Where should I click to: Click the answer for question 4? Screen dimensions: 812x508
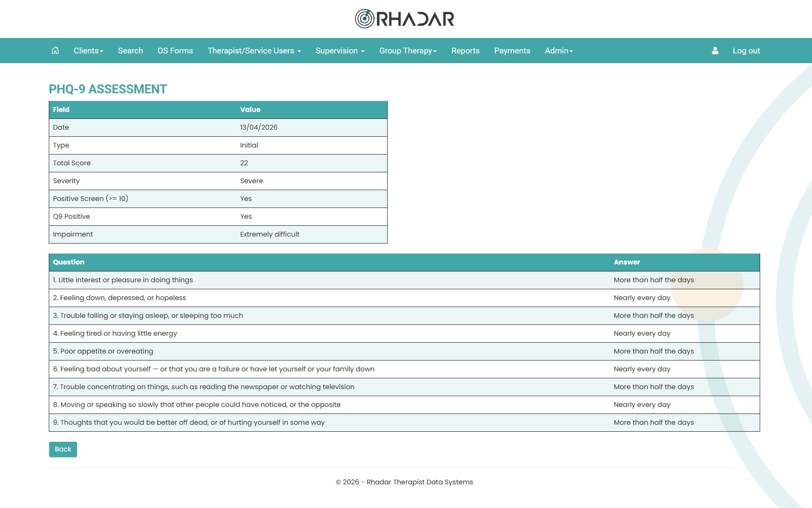(642, 333)
